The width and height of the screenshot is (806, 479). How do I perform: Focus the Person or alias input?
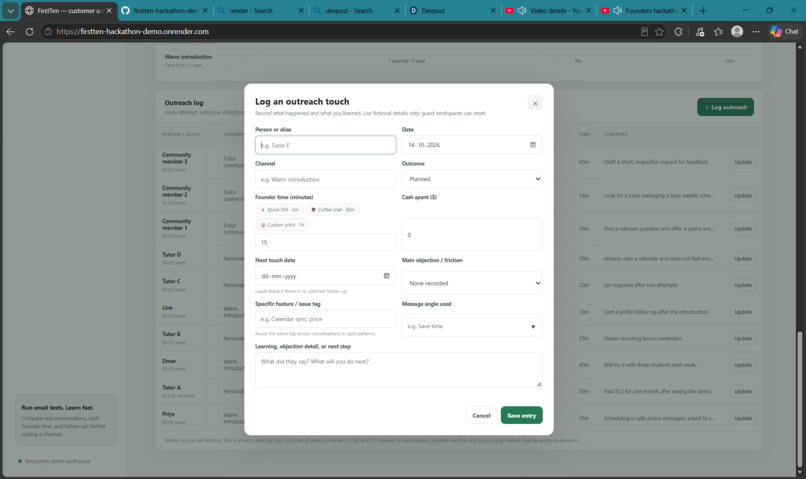[x=325, y=145]
